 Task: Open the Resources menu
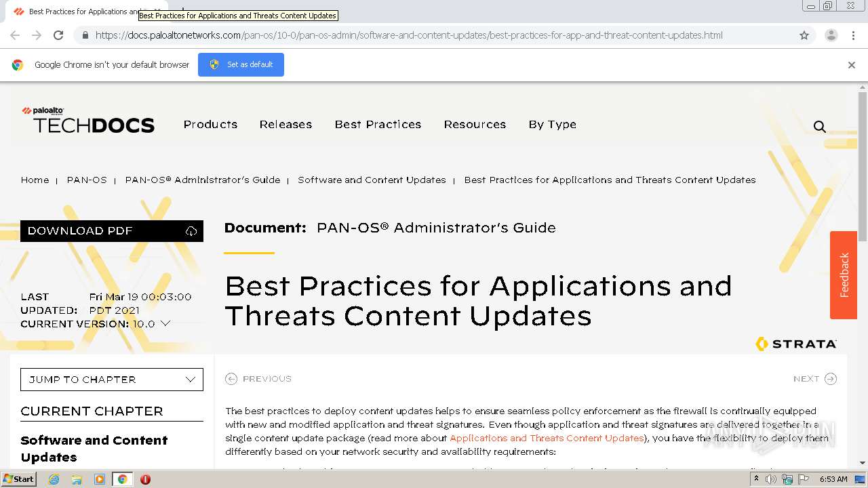475,125
